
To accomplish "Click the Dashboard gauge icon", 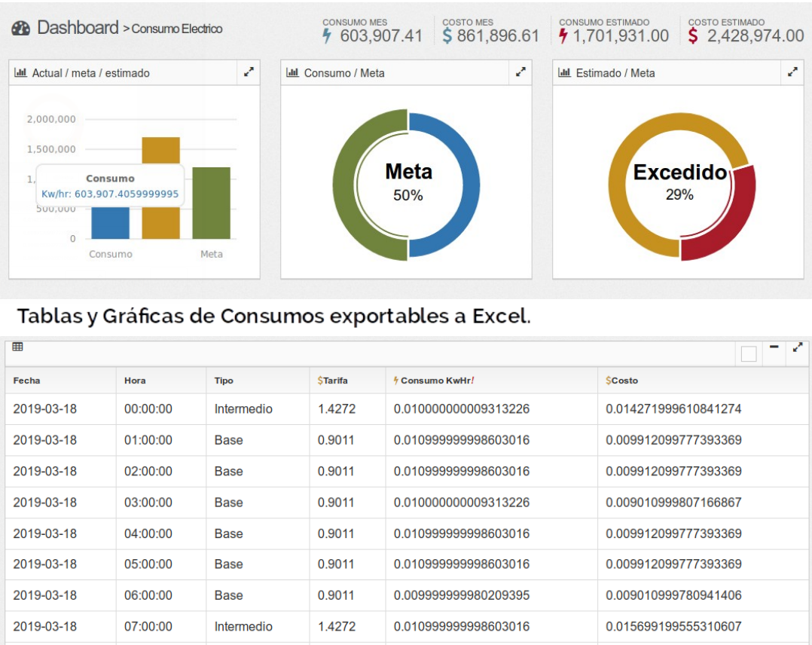I will 20,29.
